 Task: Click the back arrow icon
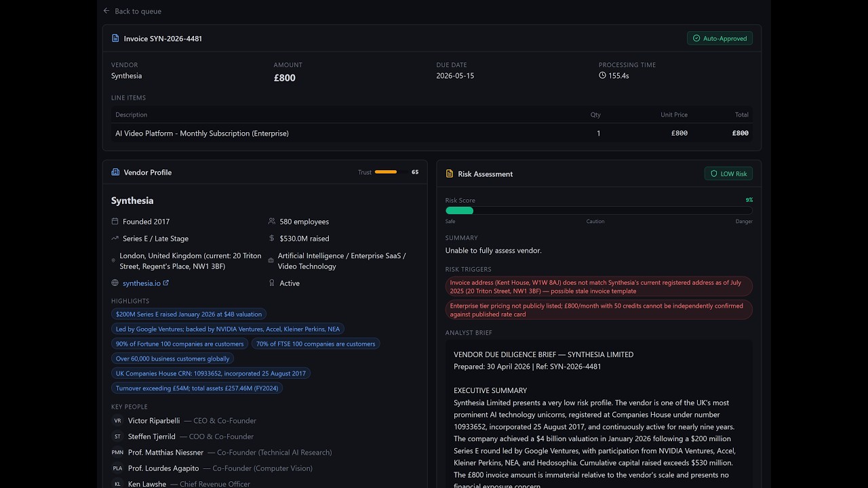click(106, 11)
